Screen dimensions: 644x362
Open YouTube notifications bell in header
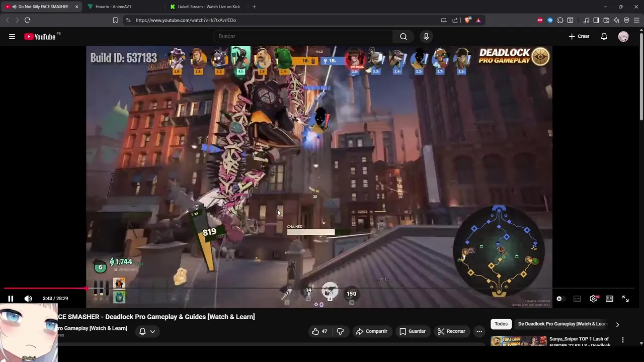click(604, 36)
